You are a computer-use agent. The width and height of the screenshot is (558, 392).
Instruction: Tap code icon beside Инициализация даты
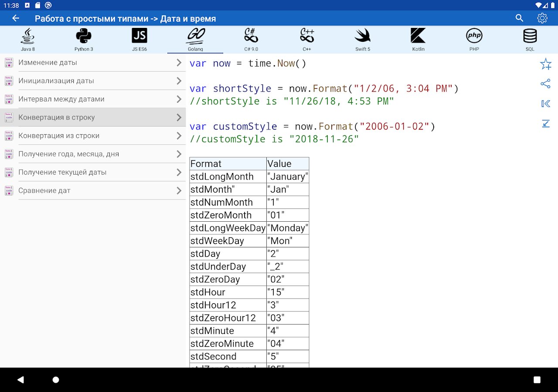[x=9, y=81]
